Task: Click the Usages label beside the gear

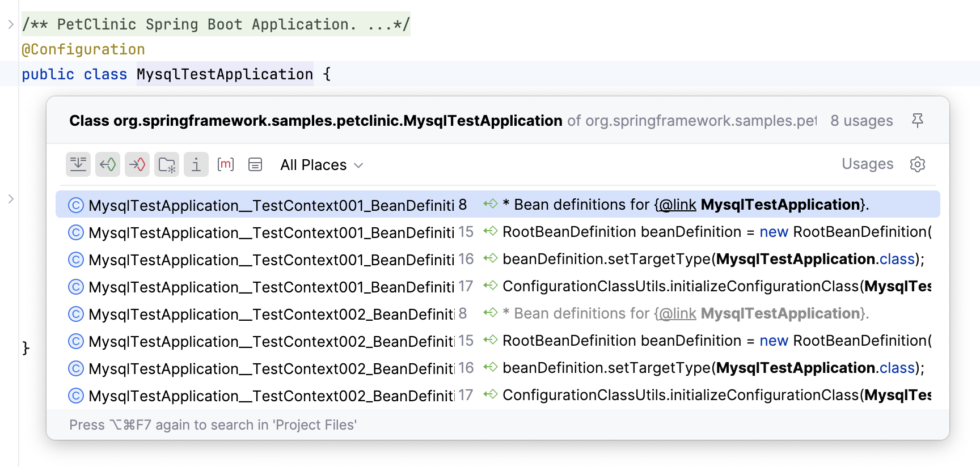Action: [x=867, y=164]
